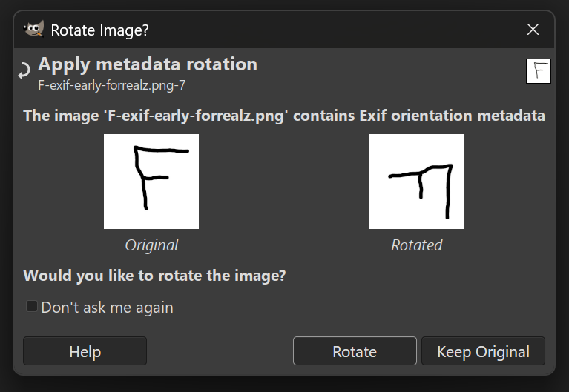569x392 pixels.
Task: Click the F-exif-early-forrealz.png-7 filename subtitle
Action: pos(112,85)
